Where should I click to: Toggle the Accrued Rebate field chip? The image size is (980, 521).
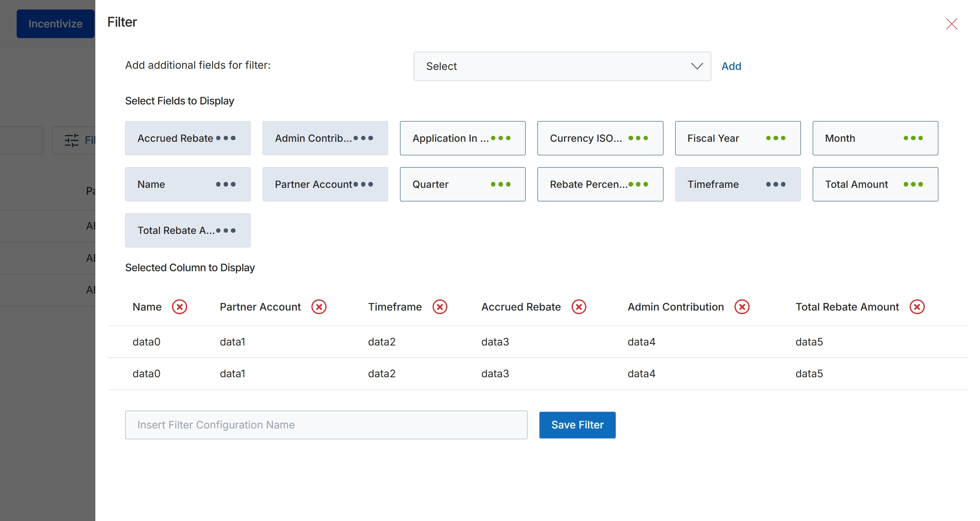tap(188, 138)
